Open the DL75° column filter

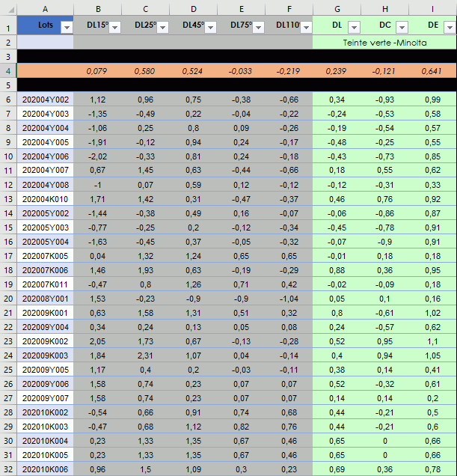click(x=257, y=27)
